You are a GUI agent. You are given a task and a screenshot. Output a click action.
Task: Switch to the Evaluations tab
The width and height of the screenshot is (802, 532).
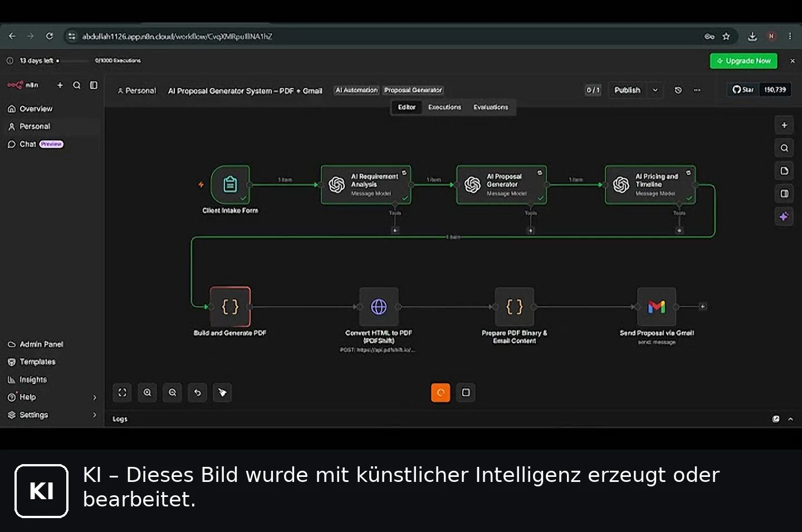(491, 107)
